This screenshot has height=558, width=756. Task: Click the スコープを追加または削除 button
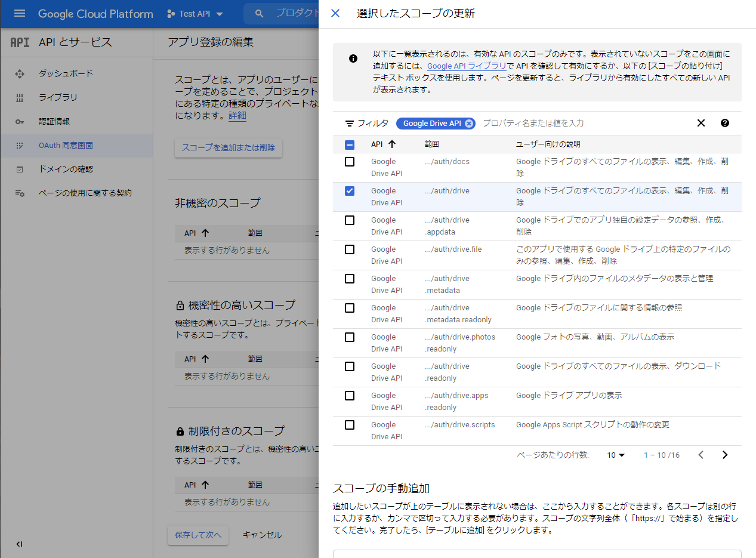(229, 147)
